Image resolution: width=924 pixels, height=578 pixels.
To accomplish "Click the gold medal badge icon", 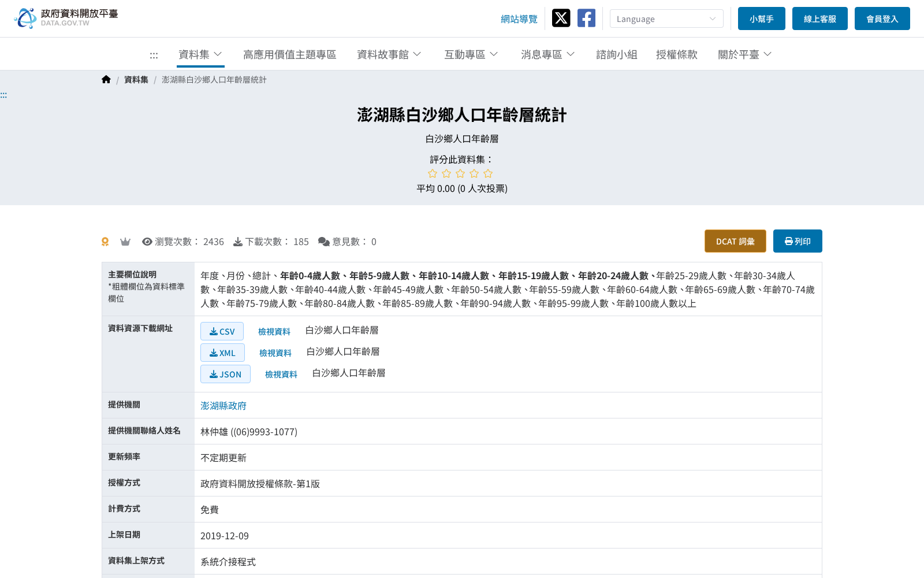I will pos(105,242).
